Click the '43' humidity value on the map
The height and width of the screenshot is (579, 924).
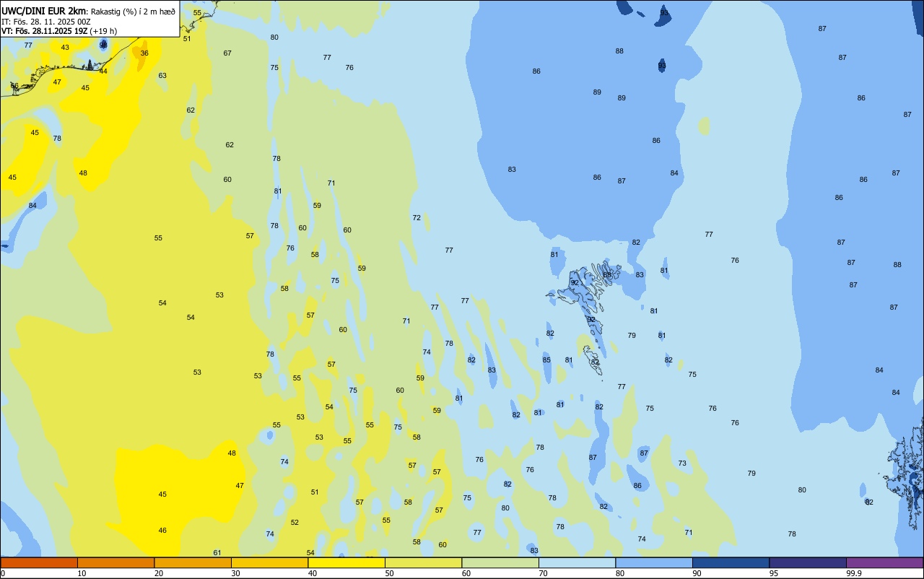coord(65,48)
